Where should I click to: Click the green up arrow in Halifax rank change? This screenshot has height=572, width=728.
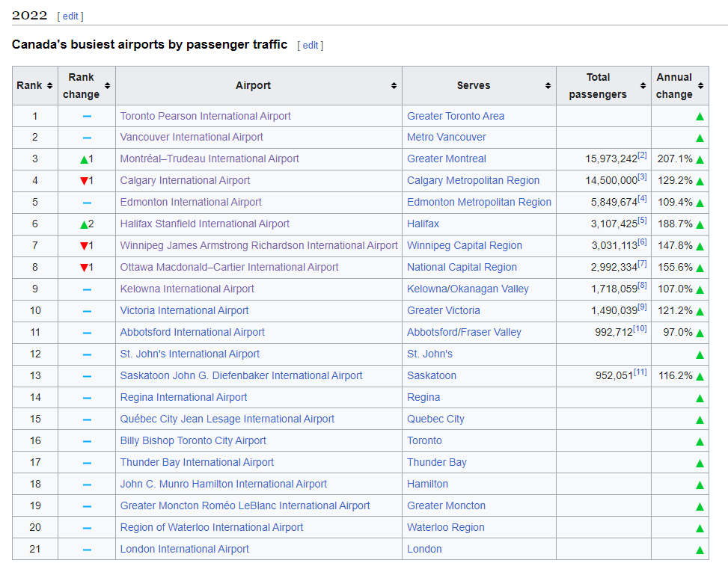(84, 224)
